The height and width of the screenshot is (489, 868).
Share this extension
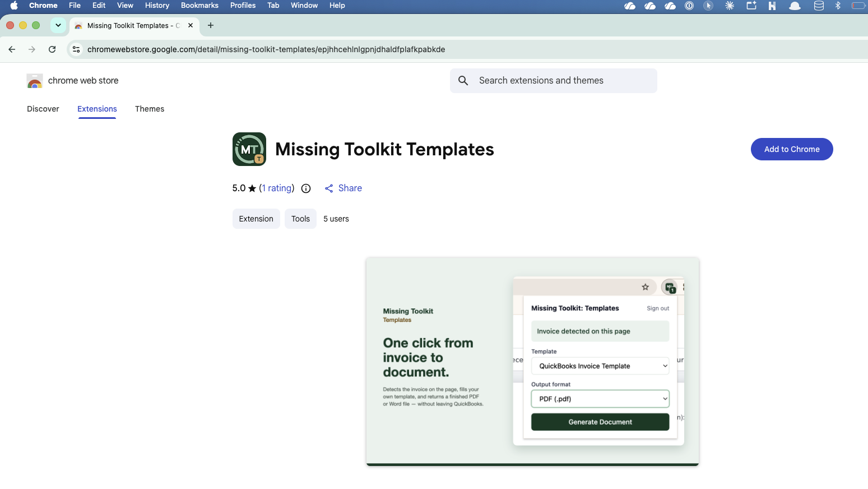pyautogui.click(x=344, y=188)
